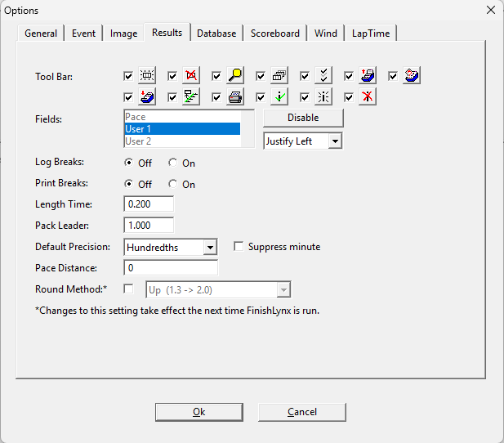Viewport: 504px width, 443px height.
Task: Uncheck the box beside the highlighted-box icon
Action: (128, 76)
